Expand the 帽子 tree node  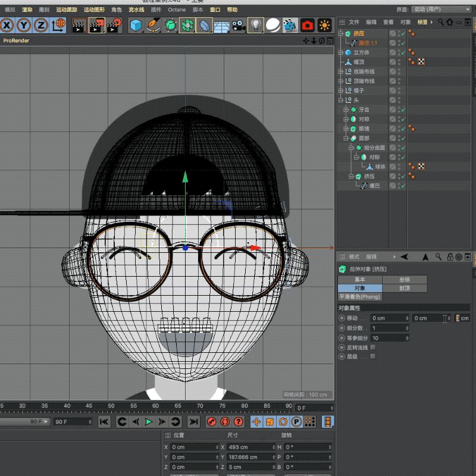point(341,90)
